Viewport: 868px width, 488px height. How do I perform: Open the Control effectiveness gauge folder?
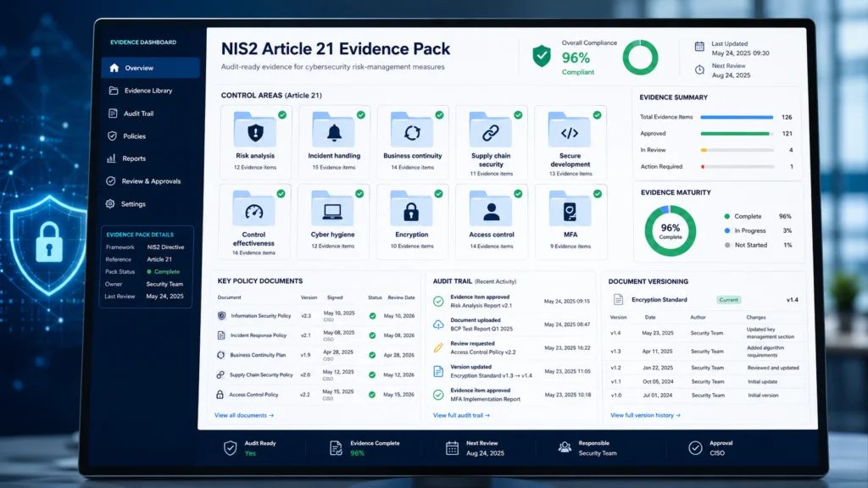tap(253, 208)
